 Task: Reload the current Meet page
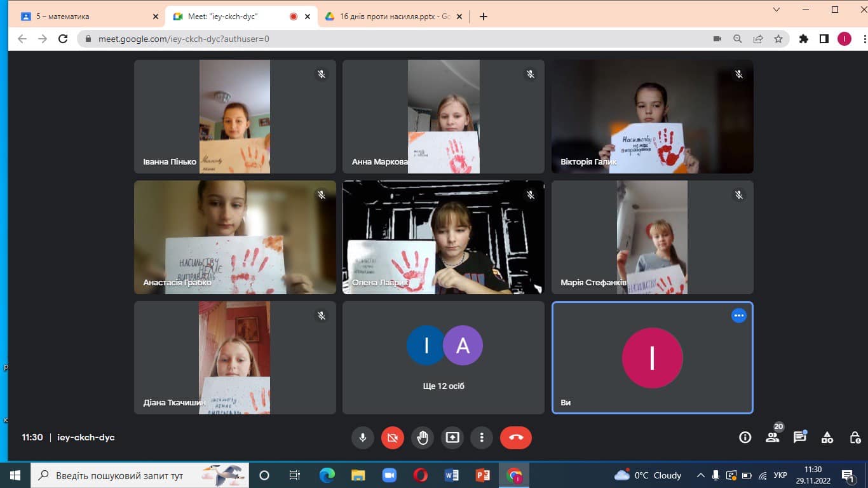(63, 39)
